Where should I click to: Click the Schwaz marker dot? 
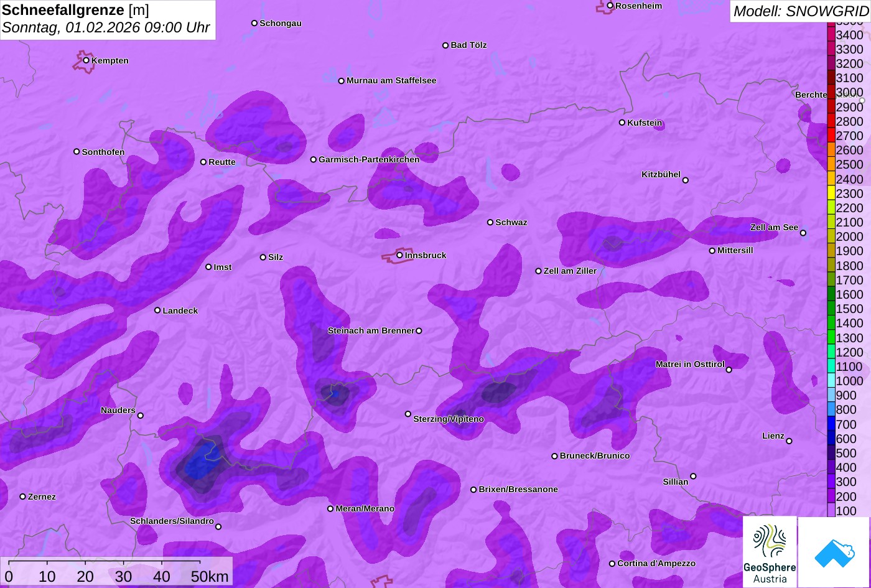click(490, 222)
